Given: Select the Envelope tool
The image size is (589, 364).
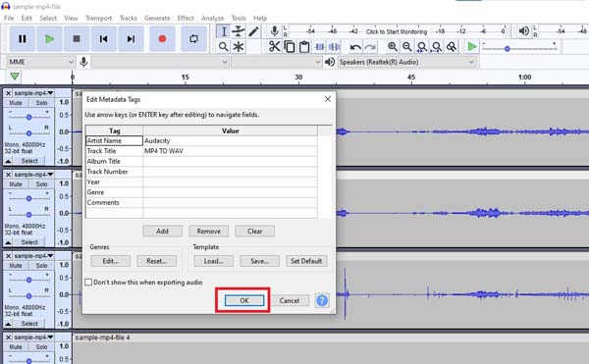Looking at the screenshot, I should (239, 31).
